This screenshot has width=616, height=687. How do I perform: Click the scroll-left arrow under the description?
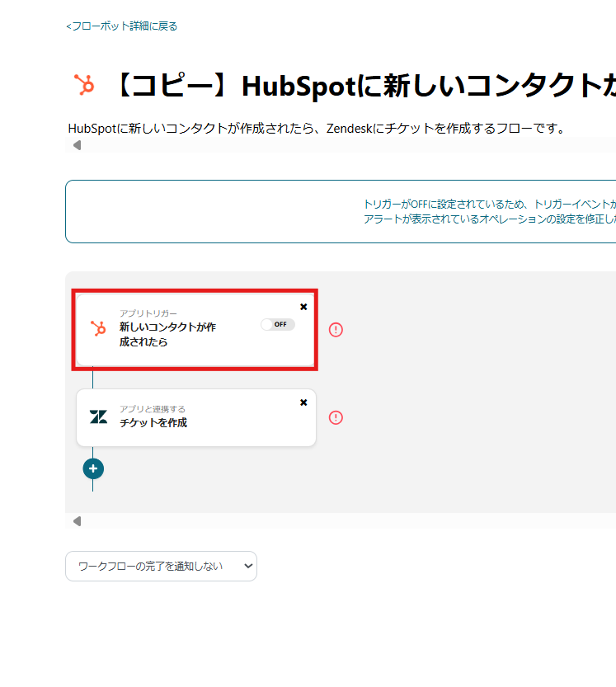[78, 145]
